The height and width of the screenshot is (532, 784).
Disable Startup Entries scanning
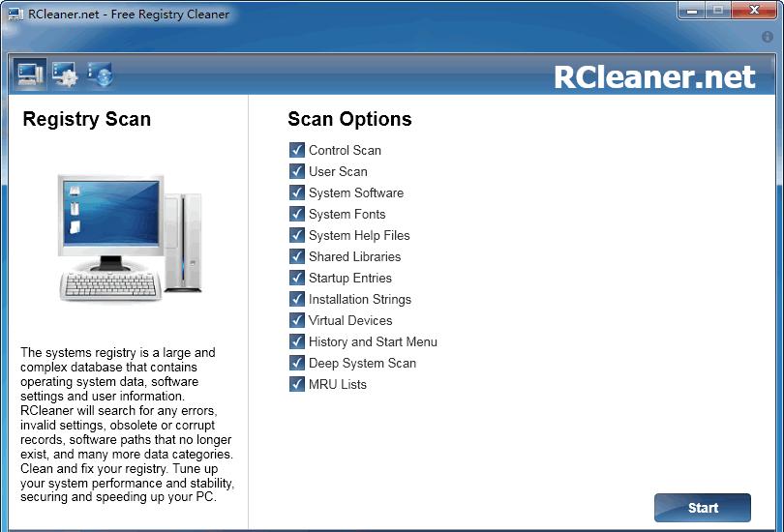click(297, 278)
